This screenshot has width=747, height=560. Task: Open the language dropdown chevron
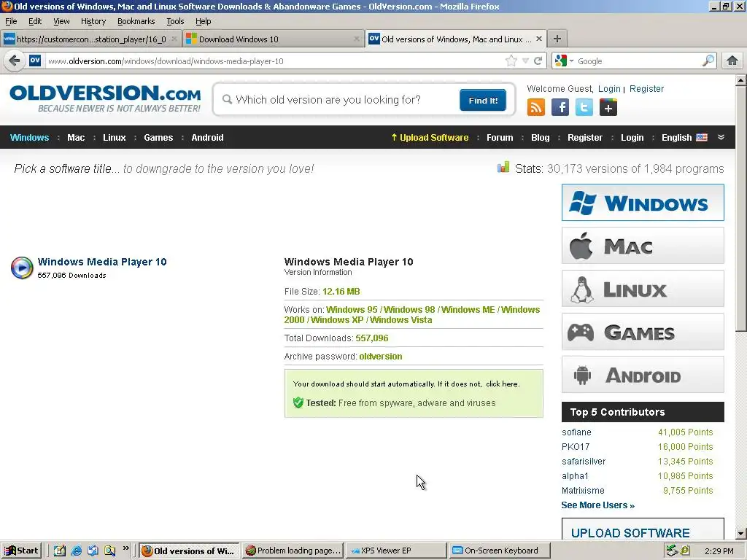[721, 137]
